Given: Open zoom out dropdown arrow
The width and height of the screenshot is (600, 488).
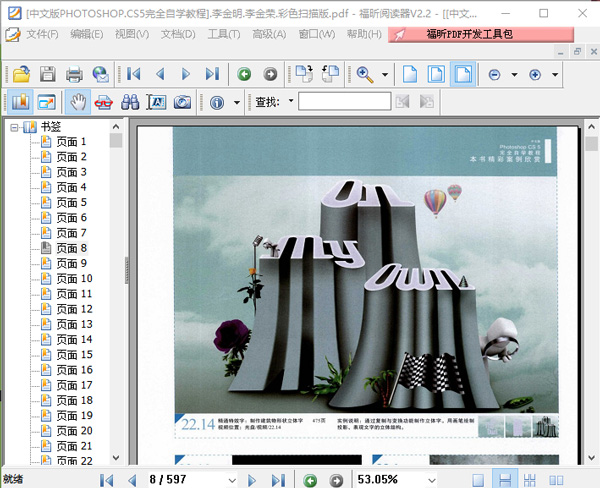Looking at the screenshot, I should point(514,74).
